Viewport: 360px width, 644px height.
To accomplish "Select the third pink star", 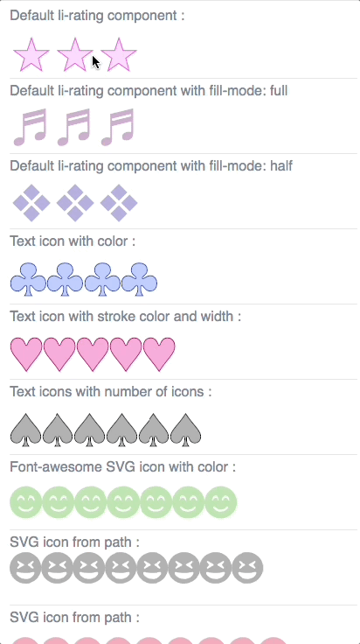I will [119, 54].
